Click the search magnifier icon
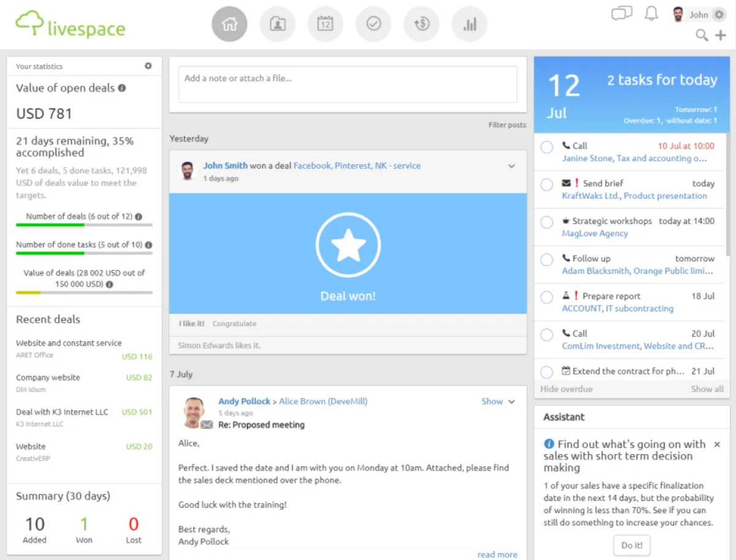Screen dimensions: 736x560 702,35
